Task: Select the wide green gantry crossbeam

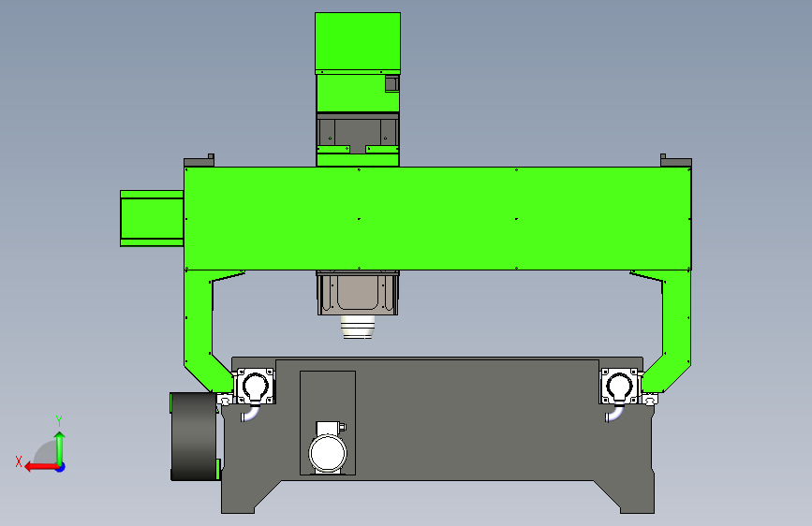Action: (x=437, y=218)
